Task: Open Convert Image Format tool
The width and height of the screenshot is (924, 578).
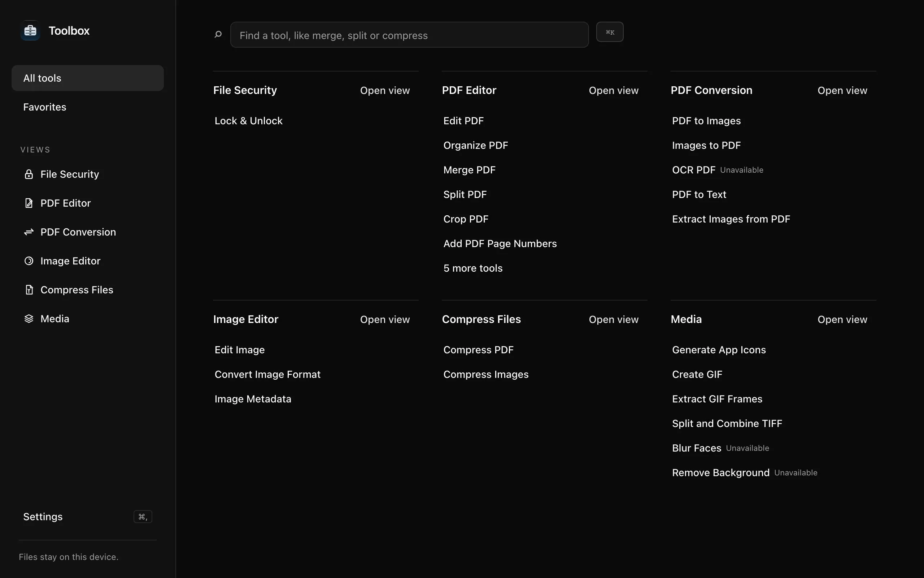Action: click(x=267, y=374)
